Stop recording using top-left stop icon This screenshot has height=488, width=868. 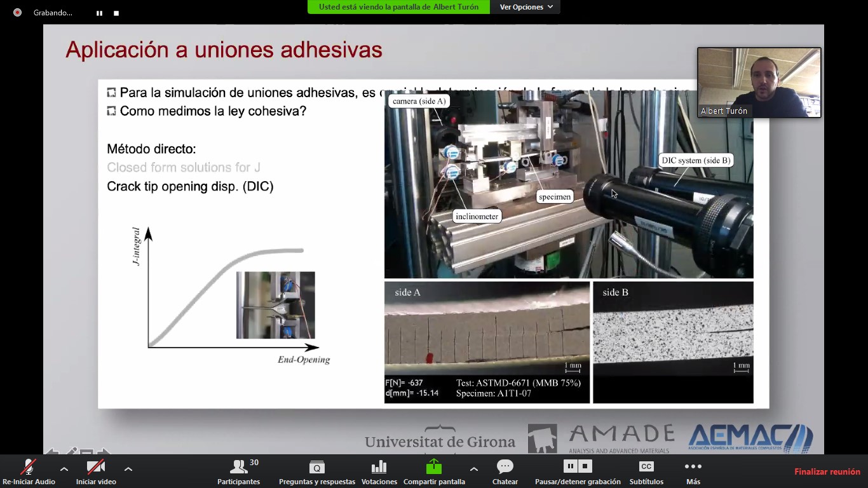116,13
